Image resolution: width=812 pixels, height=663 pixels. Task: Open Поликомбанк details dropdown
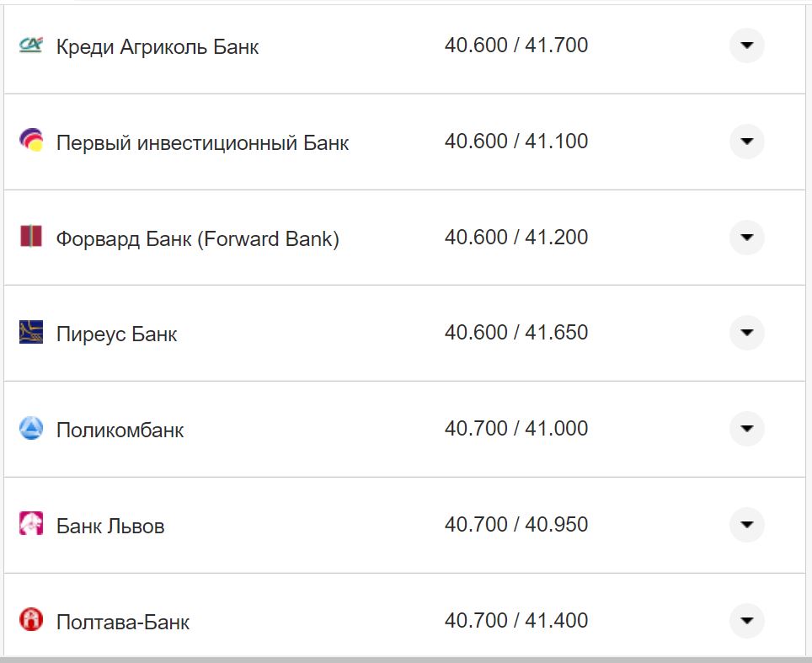coord(746,428)
